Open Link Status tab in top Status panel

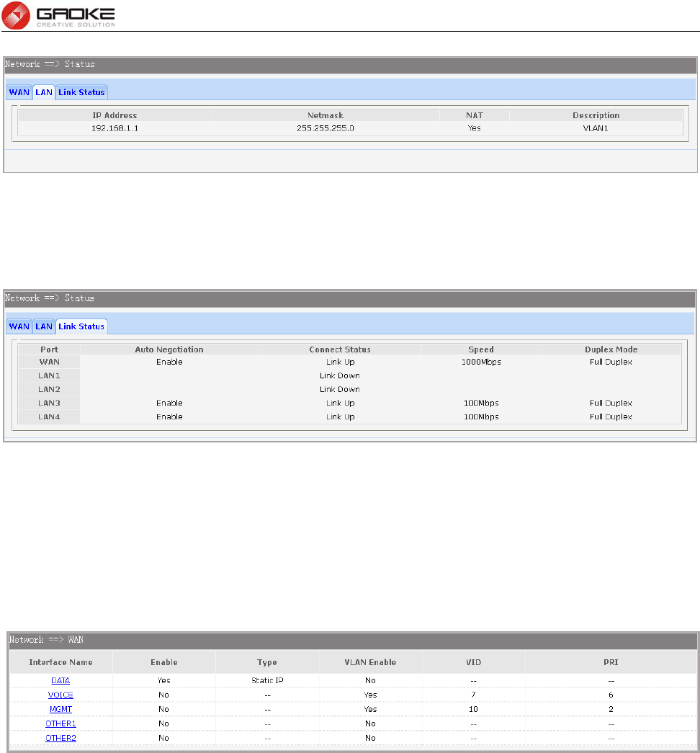81,92
